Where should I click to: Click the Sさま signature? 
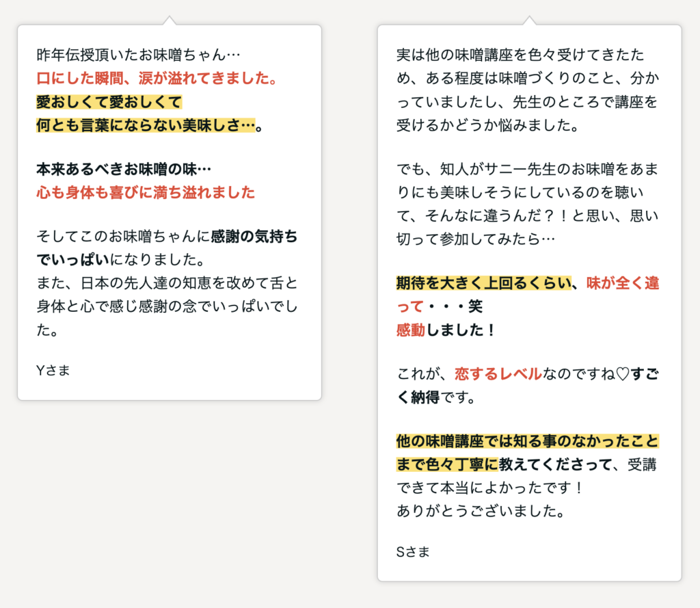click(x=413, y=552)
